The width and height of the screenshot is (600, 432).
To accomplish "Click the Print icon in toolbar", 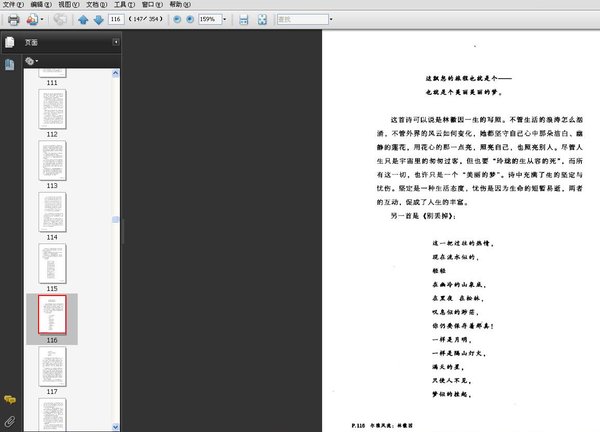I will (14, 20).
